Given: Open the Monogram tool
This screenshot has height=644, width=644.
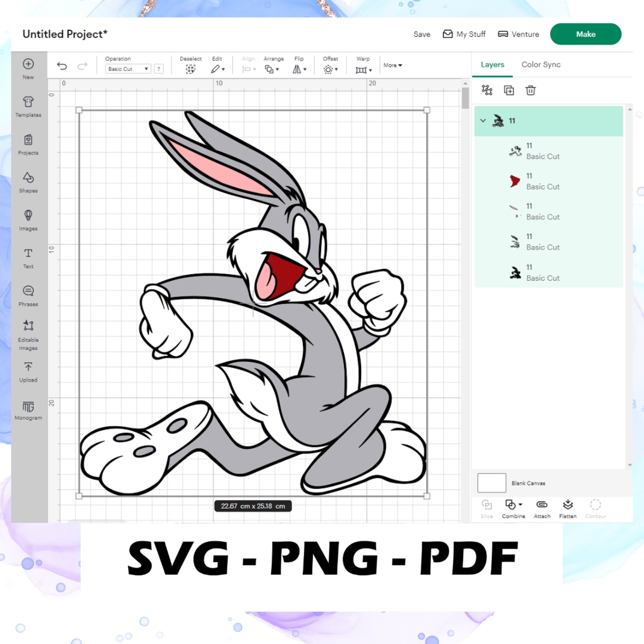Looking at the screenshot, I should pos(28,411).
